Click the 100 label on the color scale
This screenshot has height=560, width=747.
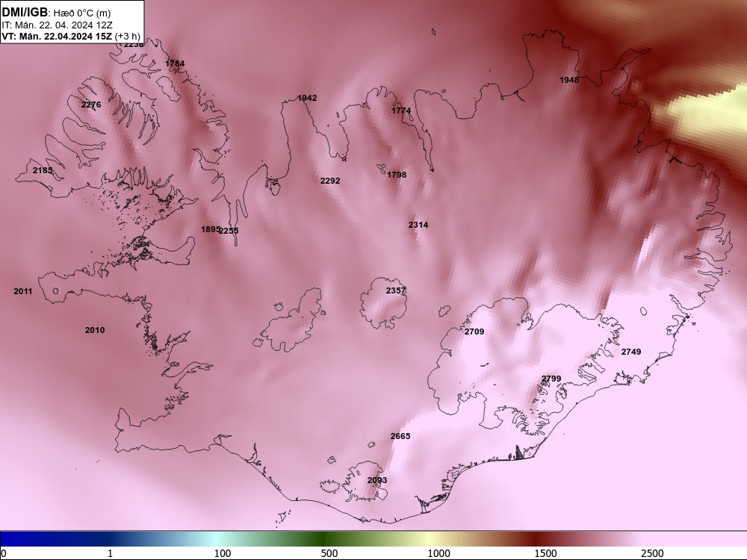tap(223, 553)
